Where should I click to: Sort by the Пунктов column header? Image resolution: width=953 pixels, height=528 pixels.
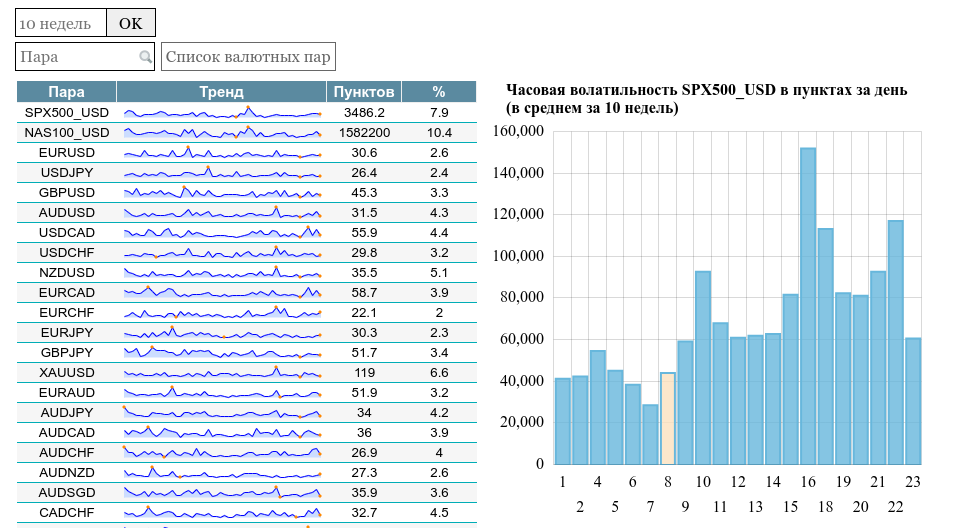pyautogui.click(x=364, y=92)
